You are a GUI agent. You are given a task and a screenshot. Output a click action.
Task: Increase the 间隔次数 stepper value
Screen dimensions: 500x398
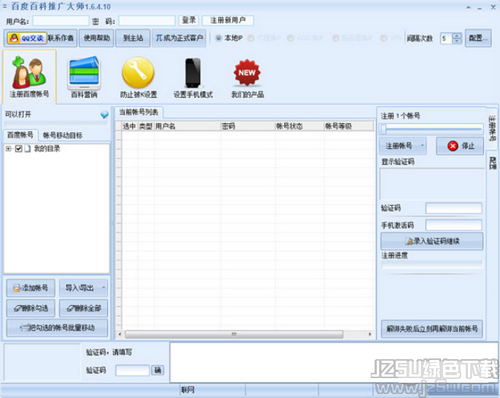[x=457, y=35]
